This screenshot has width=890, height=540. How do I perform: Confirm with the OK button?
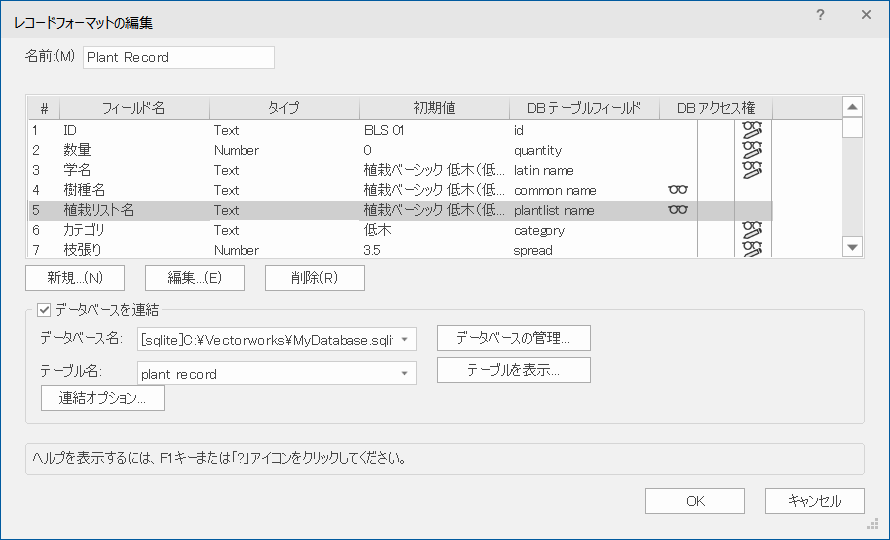click(695, 501)
